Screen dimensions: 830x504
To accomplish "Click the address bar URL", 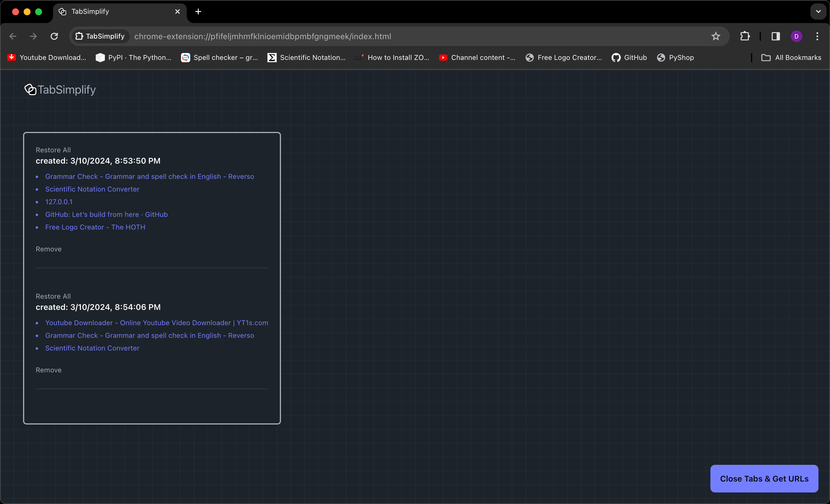I will (263, 36).
